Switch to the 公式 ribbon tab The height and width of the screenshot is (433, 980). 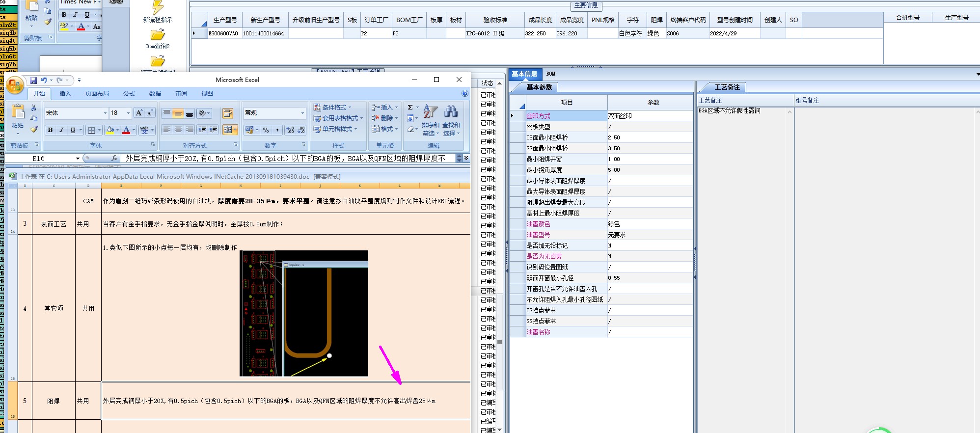pos(129,93)
